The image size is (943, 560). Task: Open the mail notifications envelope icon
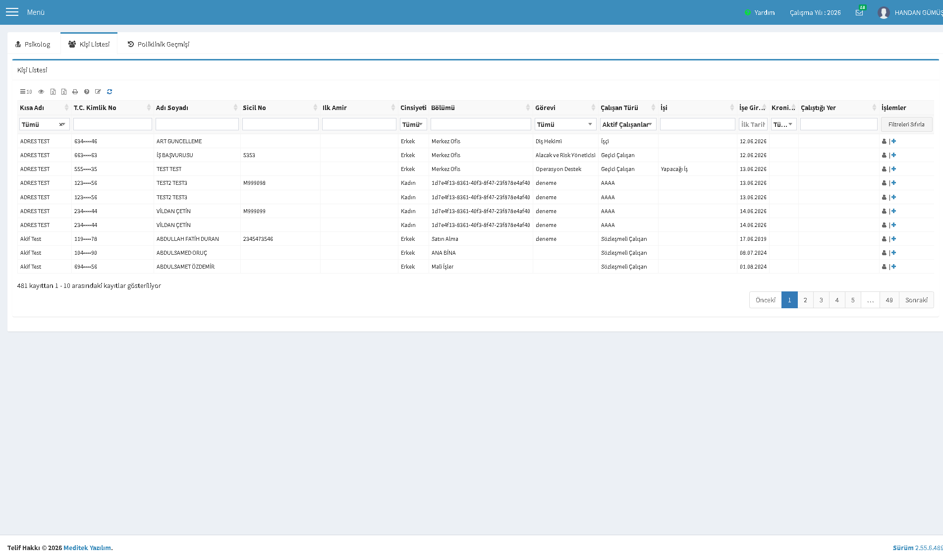point(859,12)
